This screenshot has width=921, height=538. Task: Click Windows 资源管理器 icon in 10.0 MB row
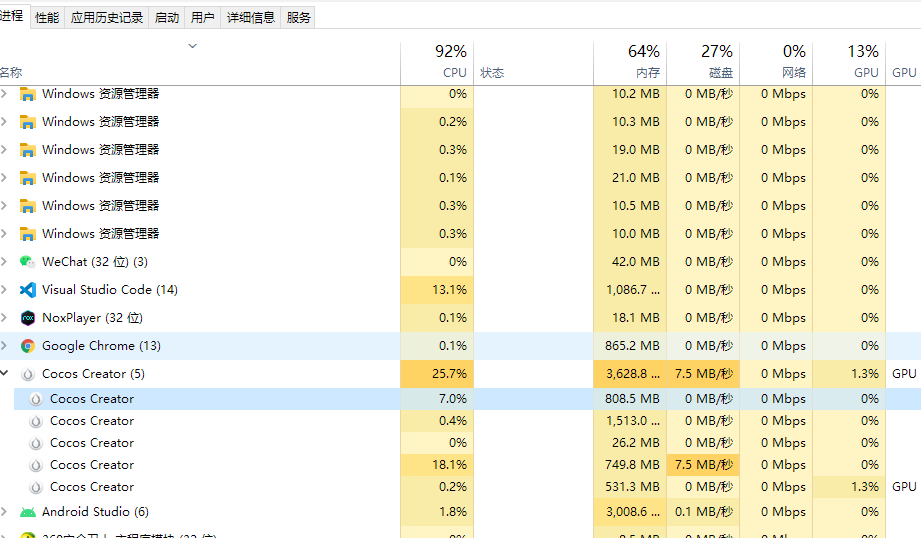(x=28, y=234)
